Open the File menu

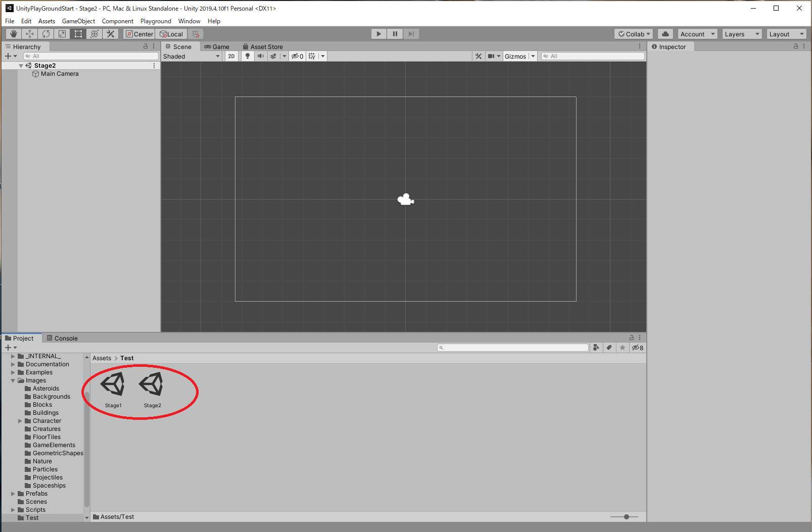[10, 21]
